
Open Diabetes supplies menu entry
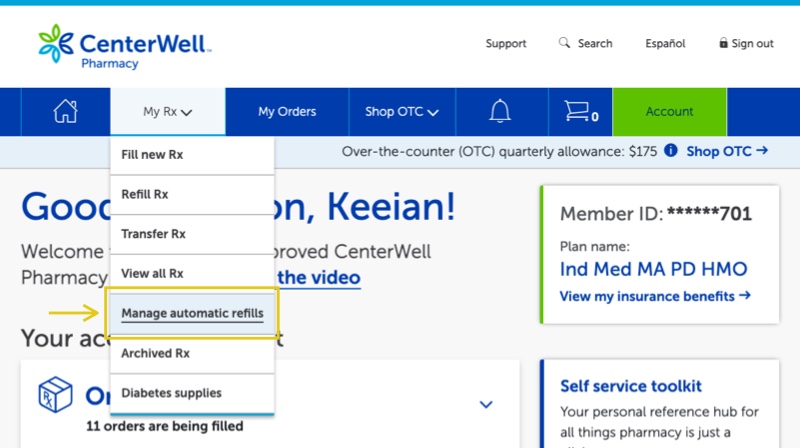coord(192,393)
